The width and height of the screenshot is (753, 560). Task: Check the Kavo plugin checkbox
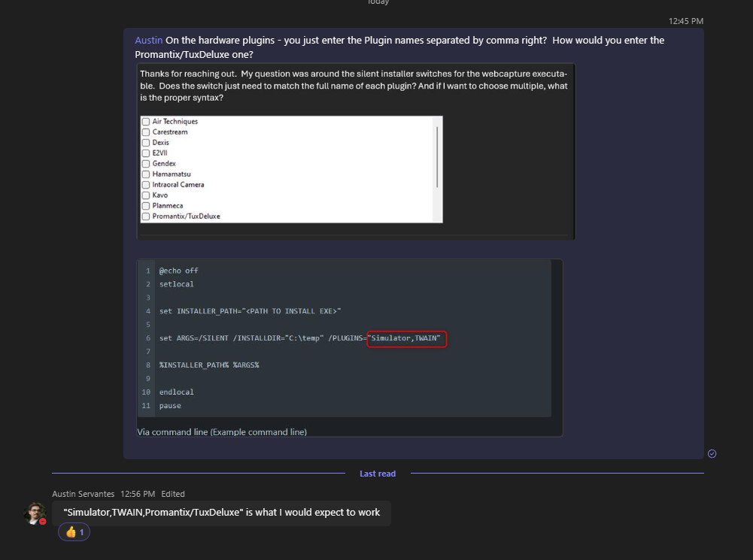[146, 195]
